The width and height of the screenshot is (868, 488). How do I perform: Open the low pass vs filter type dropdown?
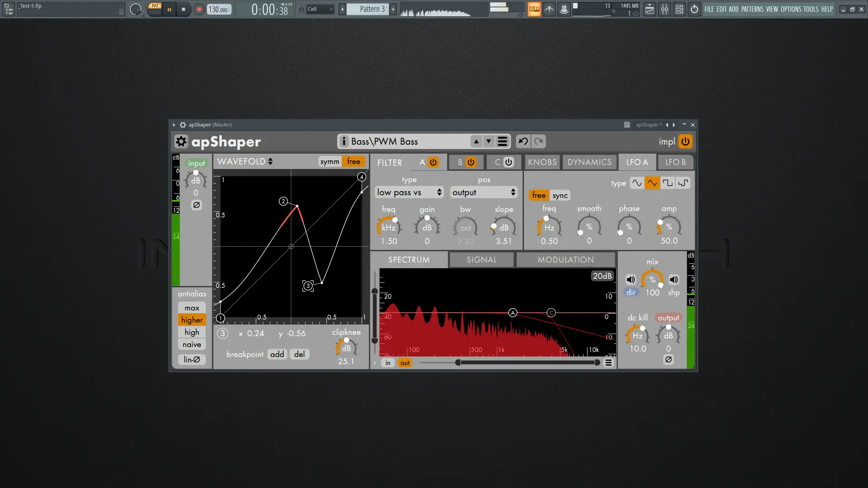coord(409,192)
